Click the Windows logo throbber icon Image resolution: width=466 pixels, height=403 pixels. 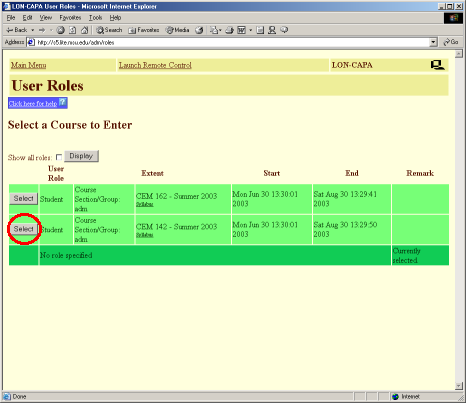[x=453, y=18]
